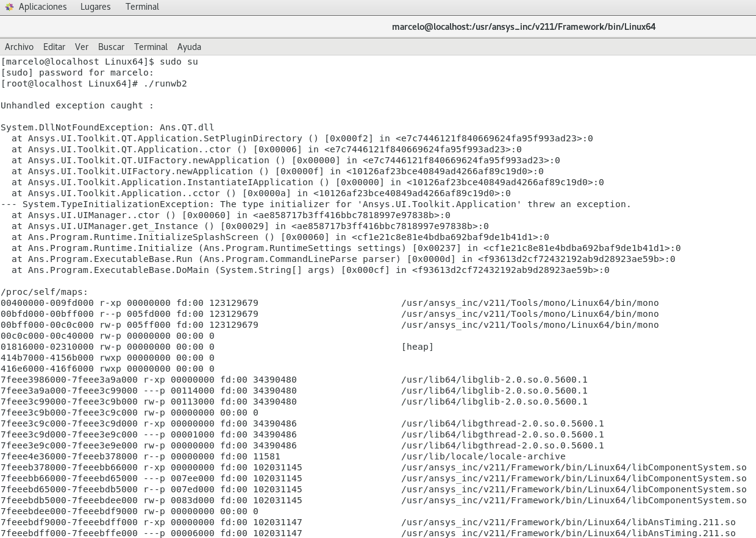Image resolution: width=756 pixels, height=538 pixels.
Task: Click the libComponentSystem.so r-xp line
Action: click(x=374, y=467)
